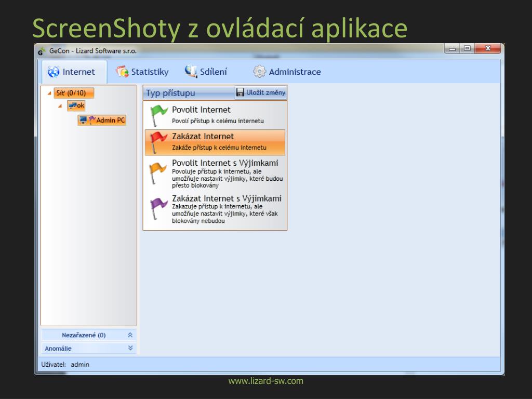Select the 'ok' group node
The width and height of the screenshot is (532, 399).
(76, 105)
